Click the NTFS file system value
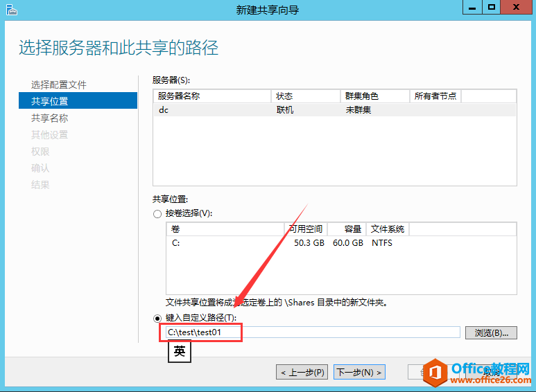 (x=382, y=243)
